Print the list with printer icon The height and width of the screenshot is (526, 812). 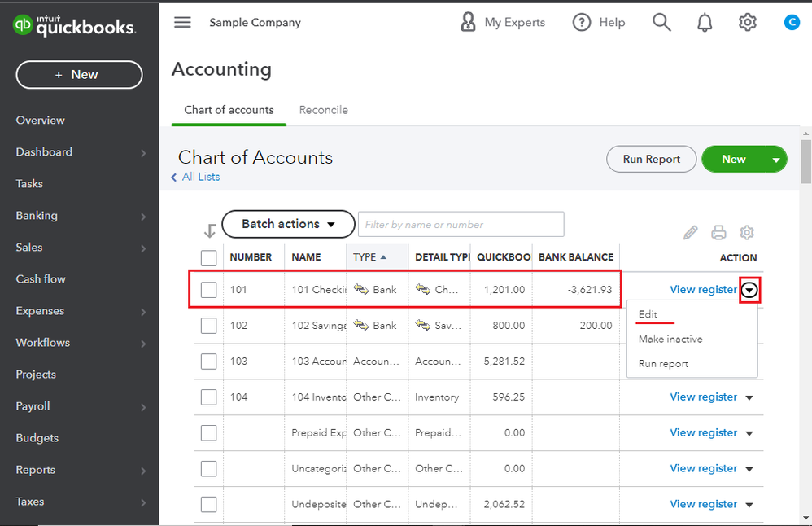pyautogui.click(x=718, y=233)
